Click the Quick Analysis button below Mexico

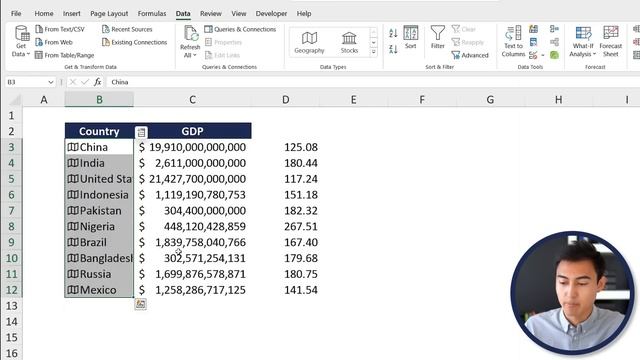tap(140, 304)
